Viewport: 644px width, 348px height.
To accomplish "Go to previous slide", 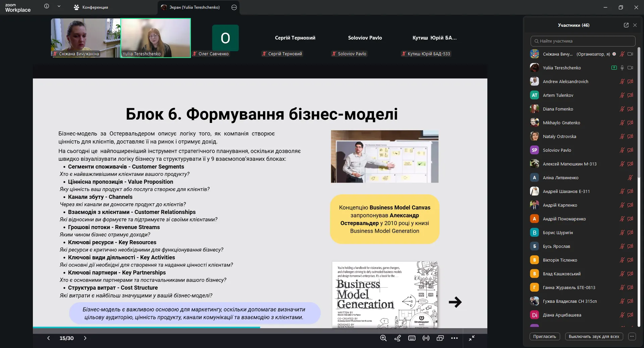I will pyautogui.click(x=48, y=338).
